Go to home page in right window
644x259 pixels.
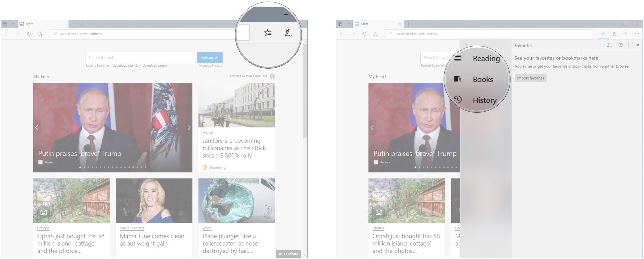coord(375,34)
